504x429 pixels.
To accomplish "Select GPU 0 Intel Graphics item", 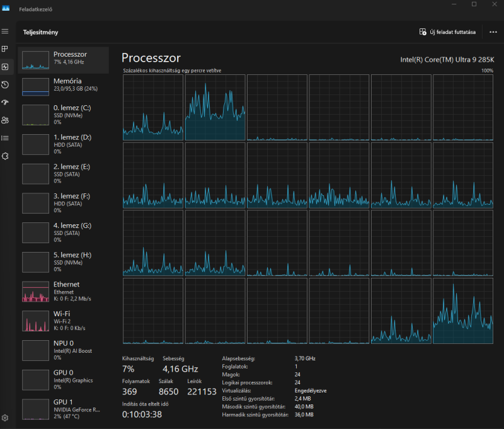I will 64,379.
